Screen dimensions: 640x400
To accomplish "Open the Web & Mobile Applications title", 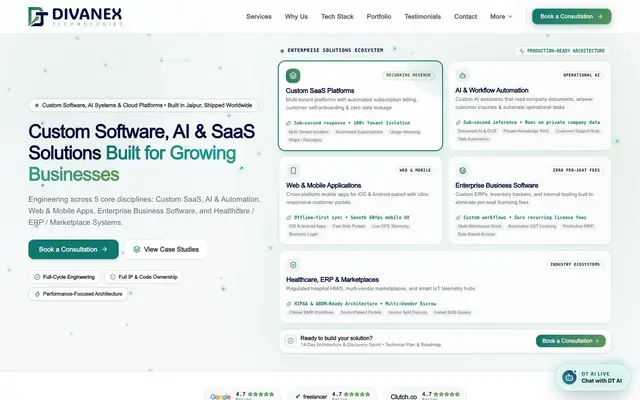I will 324,185.
